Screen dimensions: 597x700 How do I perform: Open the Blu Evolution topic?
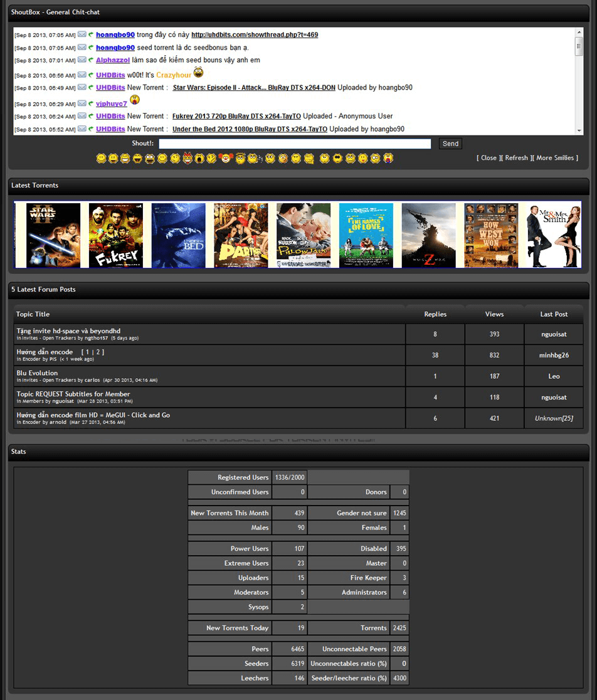point(37,373)
